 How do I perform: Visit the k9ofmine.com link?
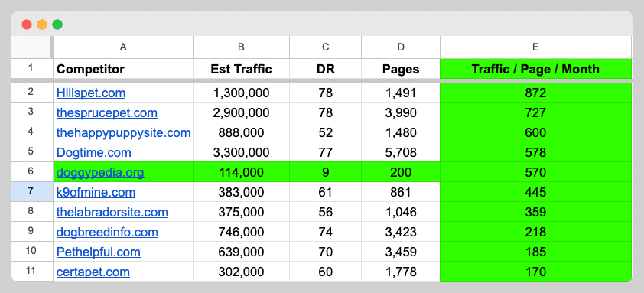(x=96, y=192)
